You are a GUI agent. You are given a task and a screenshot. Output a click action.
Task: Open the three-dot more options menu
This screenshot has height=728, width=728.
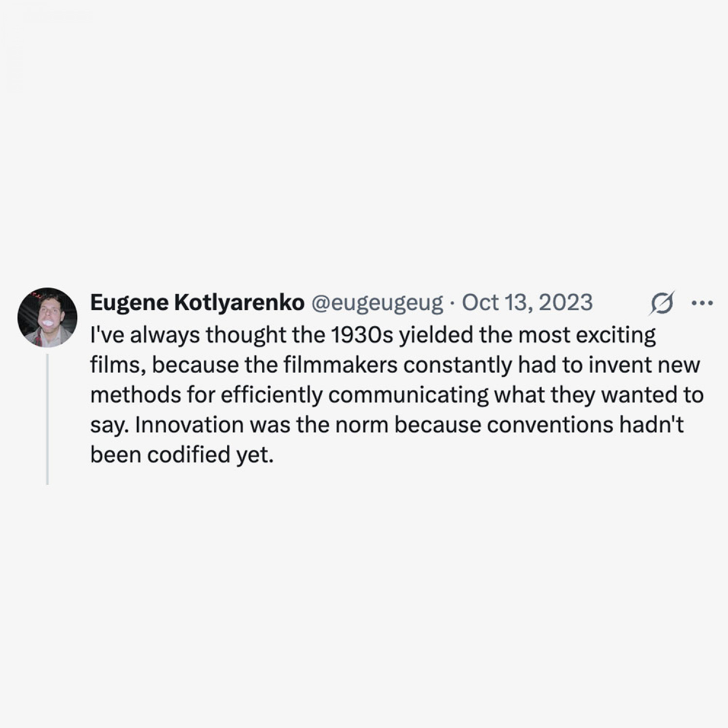(702, 303)
